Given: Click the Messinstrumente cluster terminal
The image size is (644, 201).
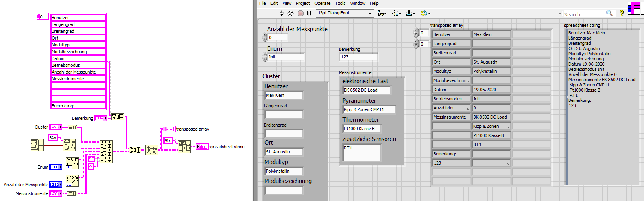Looking at the screenshot, I should pyautogui.click(x=56, y=193).
